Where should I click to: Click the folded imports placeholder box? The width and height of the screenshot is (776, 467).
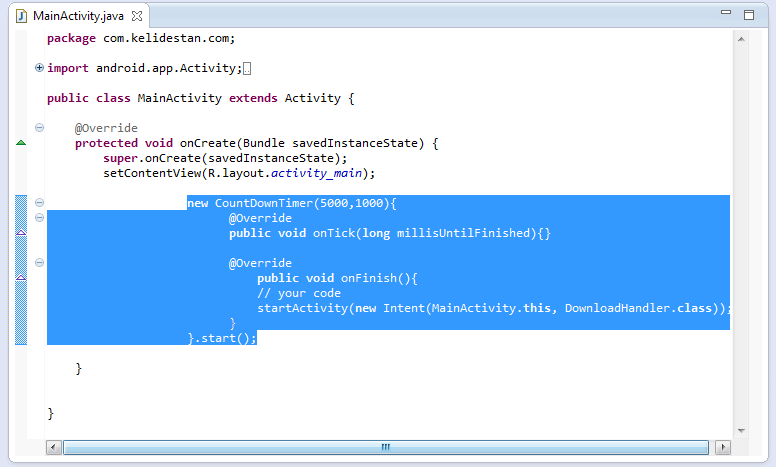(x=247, y=69)
